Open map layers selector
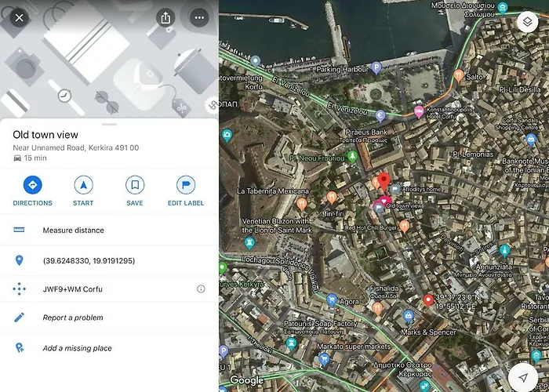The width and height of the screenshot is (549, 392). [x=527, y=22]
